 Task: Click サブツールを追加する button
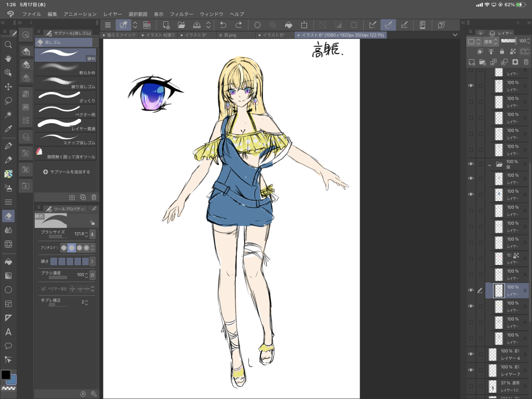66,171
